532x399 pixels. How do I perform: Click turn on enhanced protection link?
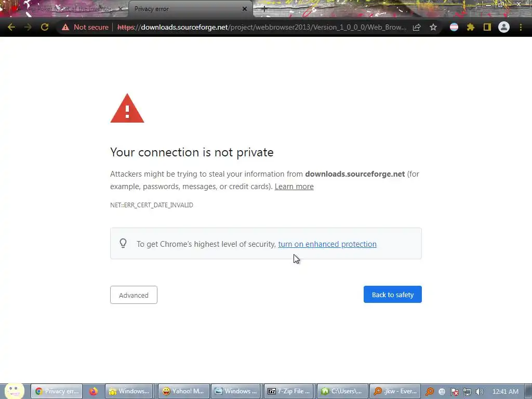tap(327, 244)
